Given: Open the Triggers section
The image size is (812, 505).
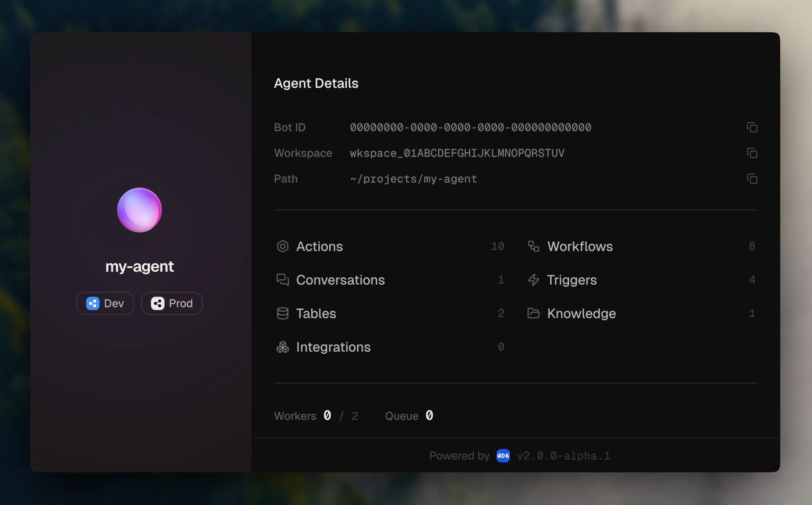Looking at the screenshot, I should click(x=642, y=280).
